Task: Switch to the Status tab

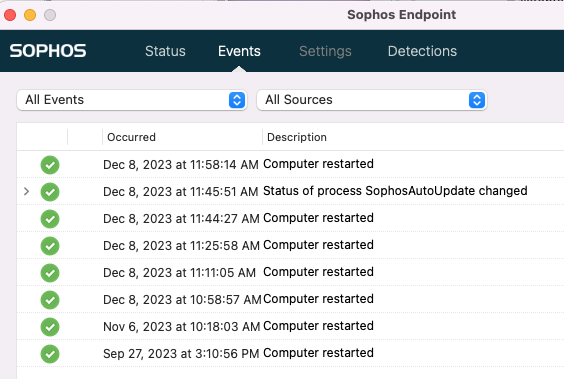Action: (x=165, y=51)
